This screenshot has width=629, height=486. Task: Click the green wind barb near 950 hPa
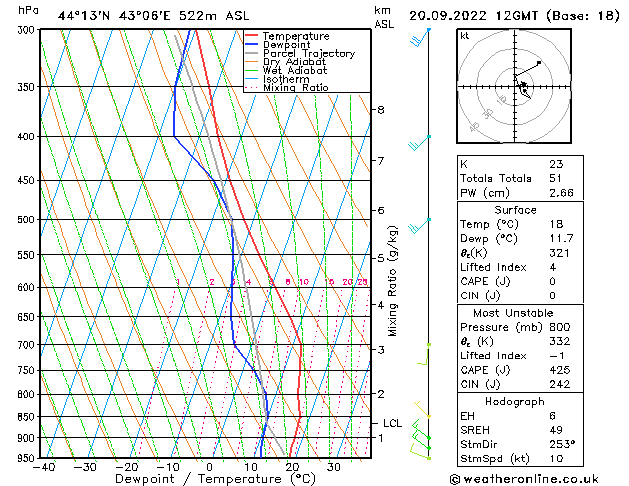[420, 450]
